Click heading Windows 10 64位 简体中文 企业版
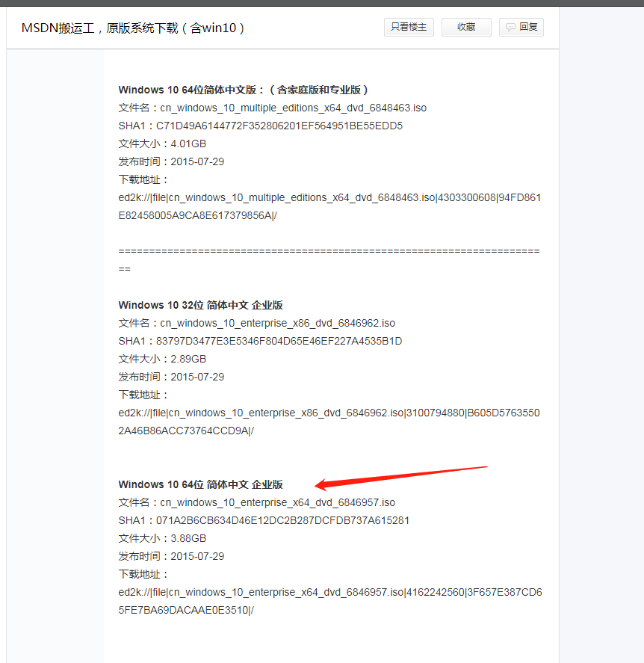 coord(200,484)
